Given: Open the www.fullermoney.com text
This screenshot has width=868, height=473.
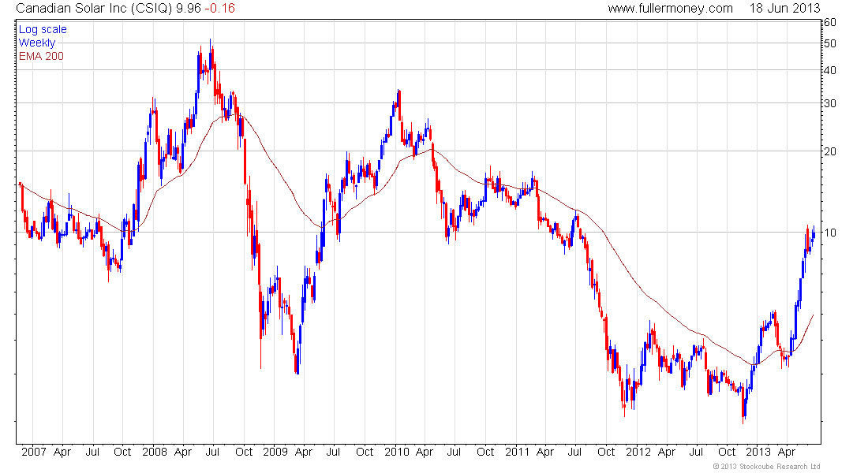Looking at the screenshot, I should coord(670,9).
